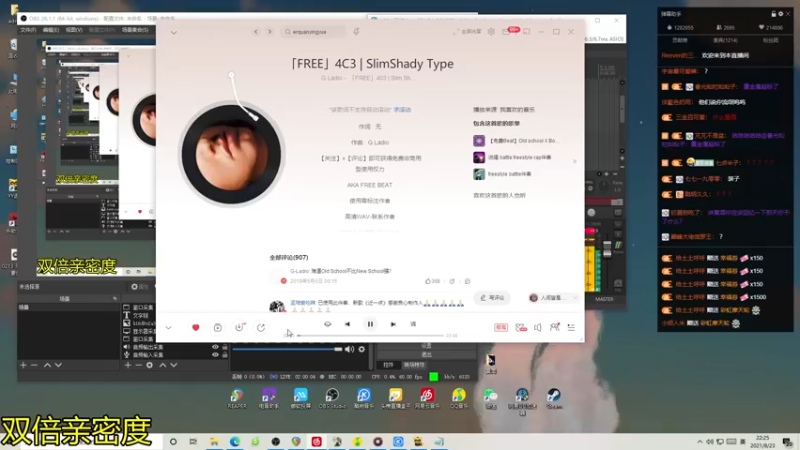This screenshot has width=800, height=450.
Task: Click the search box containing erquanyingyue
Action: pyautogui.click(x=313, y=32)
